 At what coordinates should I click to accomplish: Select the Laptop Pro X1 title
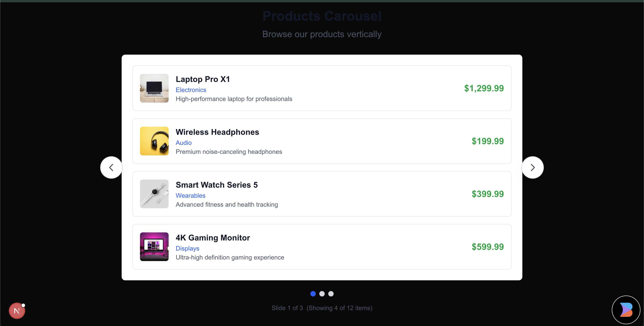pyautogui.click(x=203, y=79)
